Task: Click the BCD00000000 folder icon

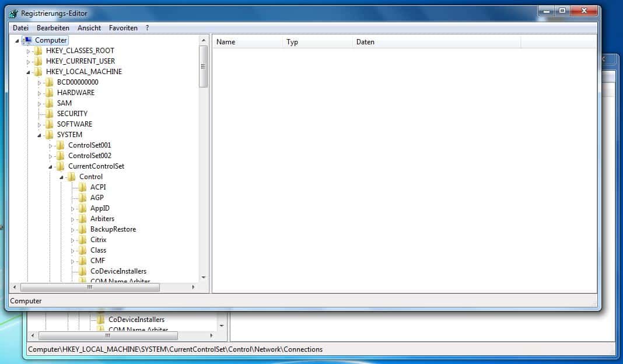Action: 49,82
